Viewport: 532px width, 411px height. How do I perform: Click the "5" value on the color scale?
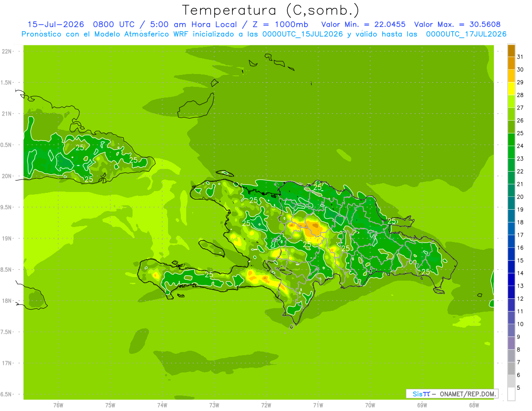pos(519,388)
